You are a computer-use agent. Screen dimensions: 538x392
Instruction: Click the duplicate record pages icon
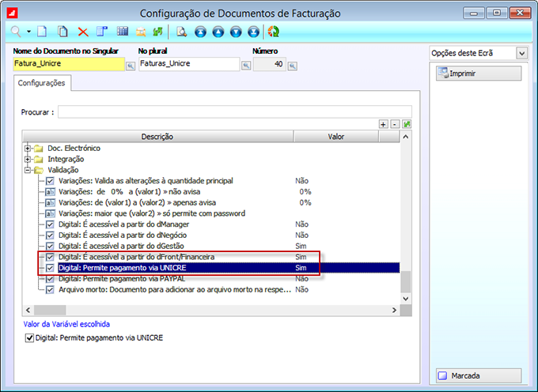62,32
